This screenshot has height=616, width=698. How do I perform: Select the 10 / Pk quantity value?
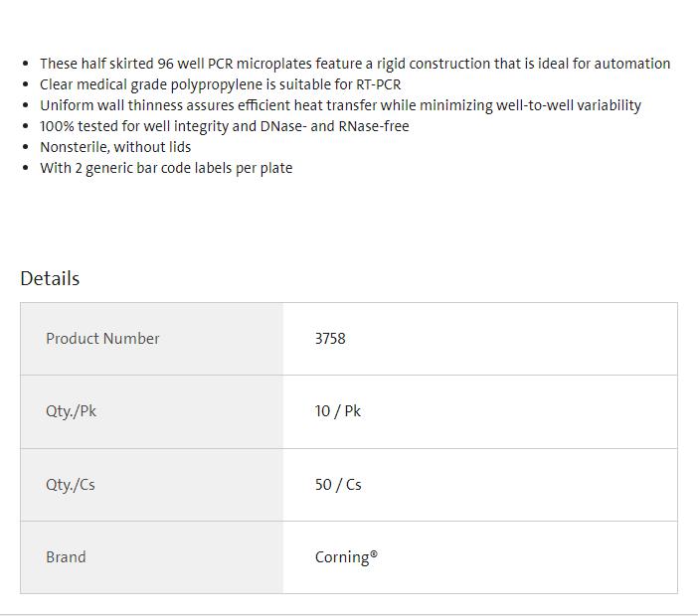click(x=338, y=411)
